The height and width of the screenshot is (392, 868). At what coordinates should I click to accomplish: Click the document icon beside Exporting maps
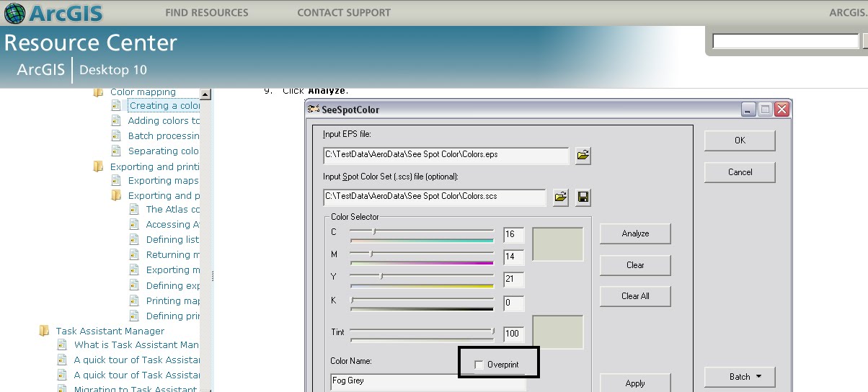[116, 180]
